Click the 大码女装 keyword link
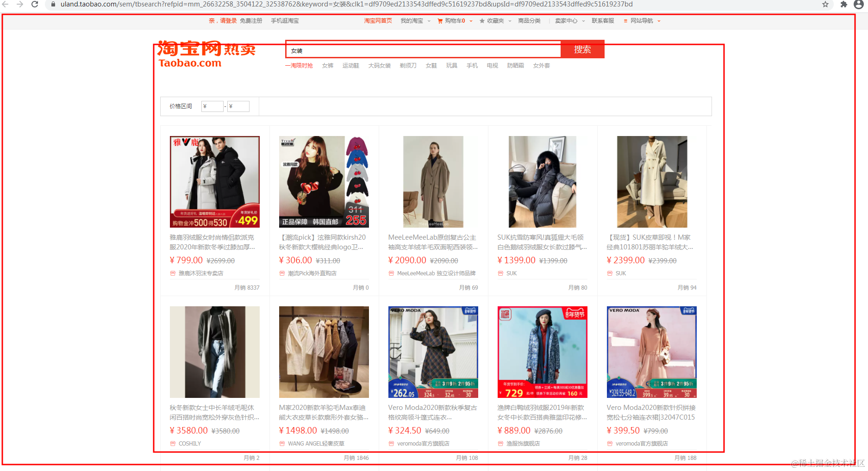 pyautogui.click(x=380, y=66)
